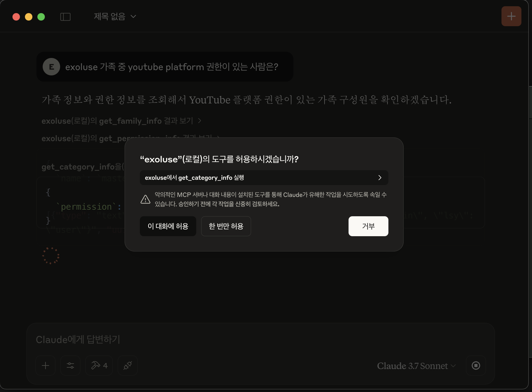Open the attachment plus menu
532x392 pixels.
point(45,366)
